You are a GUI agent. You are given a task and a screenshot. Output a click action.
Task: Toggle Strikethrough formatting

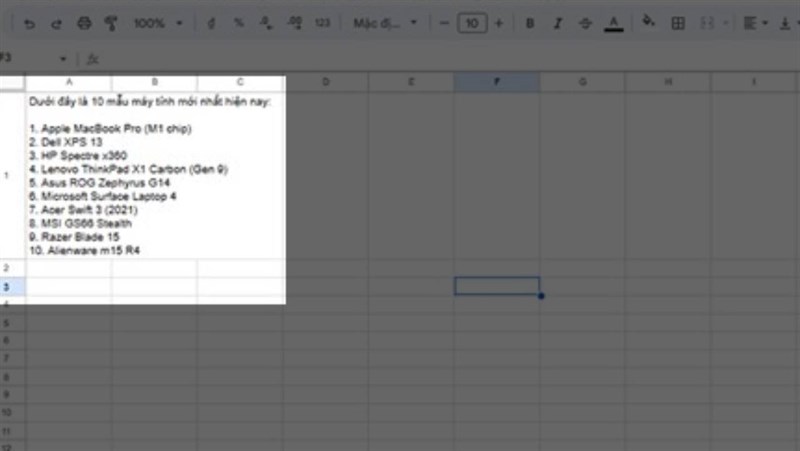tap(585, 23)
